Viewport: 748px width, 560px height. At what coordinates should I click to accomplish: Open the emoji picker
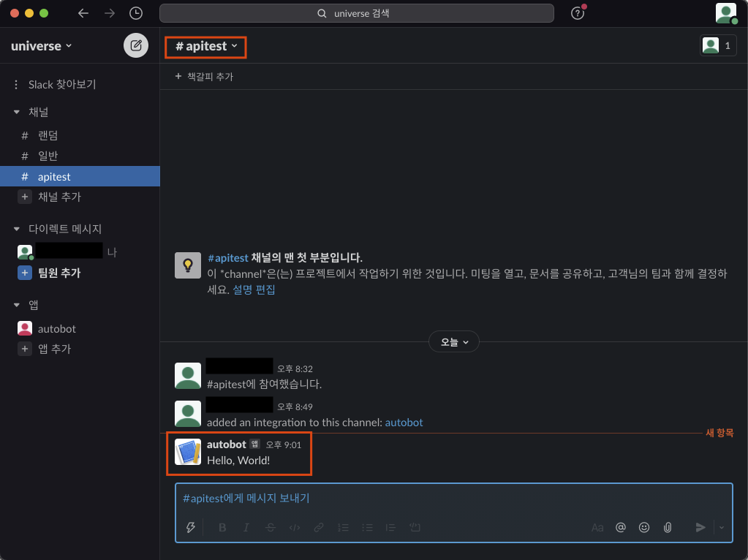point(644,527)
